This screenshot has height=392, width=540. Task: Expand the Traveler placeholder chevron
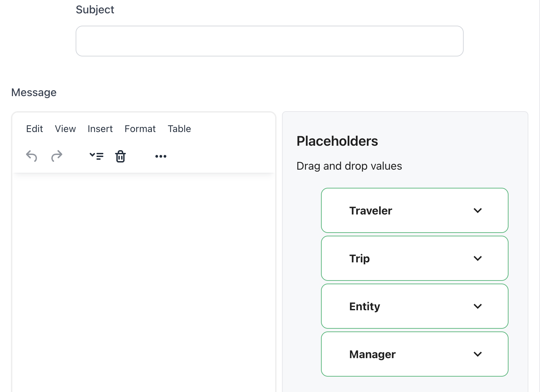pyautogui.click(x=478, y=211)
